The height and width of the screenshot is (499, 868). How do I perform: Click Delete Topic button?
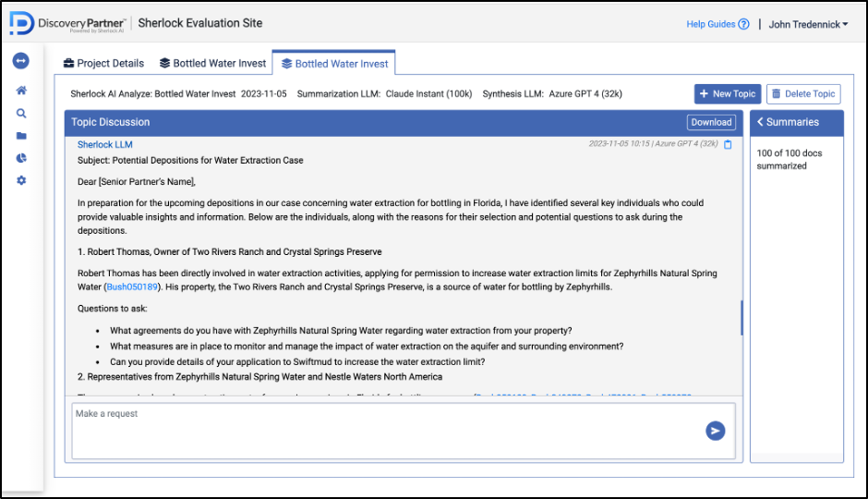pyautogui.click(x=803, y=94)
